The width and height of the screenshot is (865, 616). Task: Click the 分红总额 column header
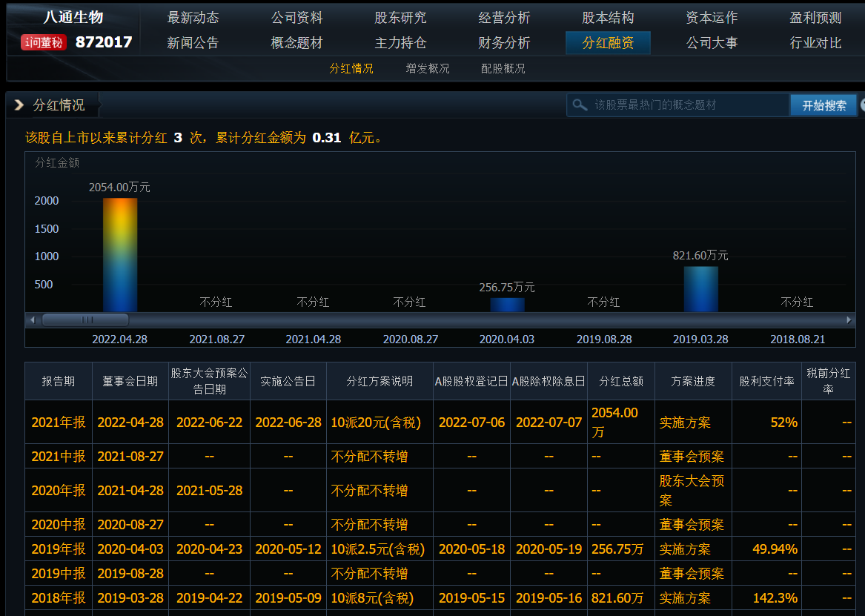click(x=621, y=381)
